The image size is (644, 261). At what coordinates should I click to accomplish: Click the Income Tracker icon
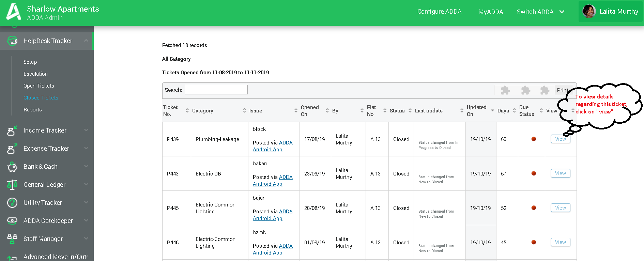click(x=12, y=130)
